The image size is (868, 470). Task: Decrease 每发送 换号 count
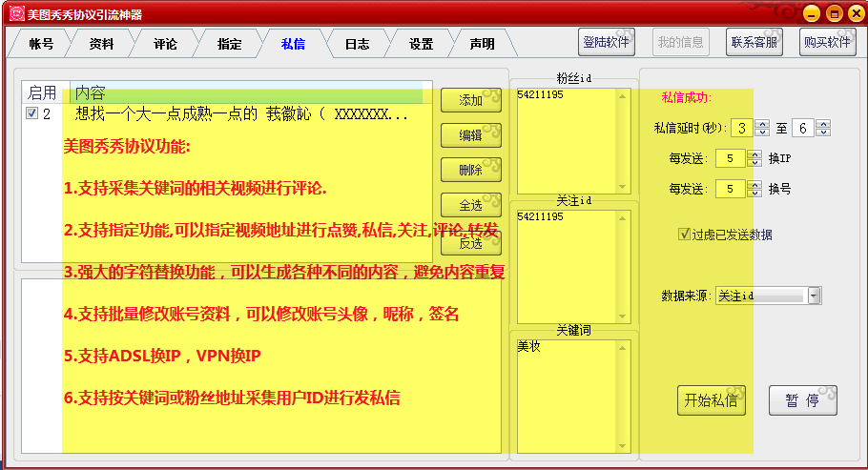pos(754,194)
